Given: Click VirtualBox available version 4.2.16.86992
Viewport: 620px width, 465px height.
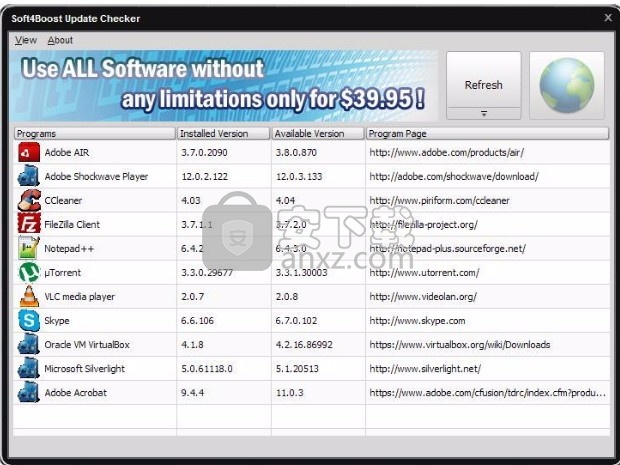Looking at the screenshot, I should (x=304, y=345).
